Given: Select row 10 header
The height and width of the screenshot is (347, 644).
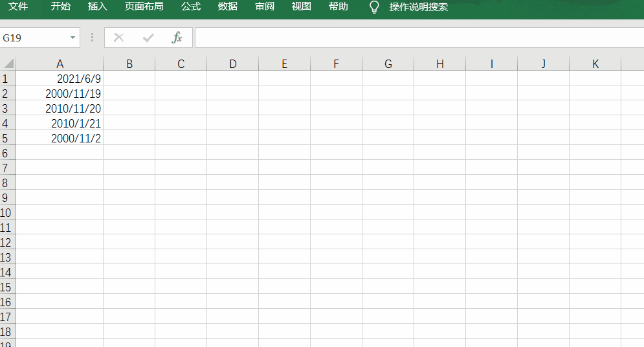Looking at the screenshot, I should pos(8,212).
